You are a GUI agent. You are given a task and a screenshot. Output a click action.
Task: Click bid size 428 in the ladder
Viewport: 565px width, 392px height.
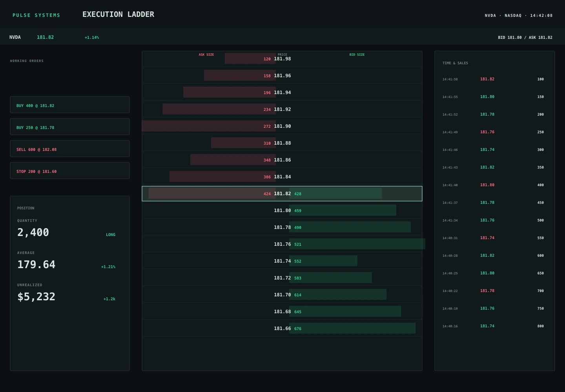pyautogui.click(x=298, y=194)
